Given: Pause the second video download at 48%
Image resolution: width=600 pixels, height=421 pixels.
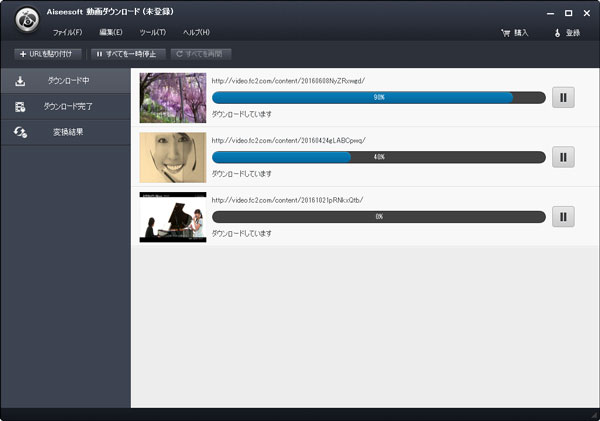Looking at the screenshot, I should pos(563,157).
